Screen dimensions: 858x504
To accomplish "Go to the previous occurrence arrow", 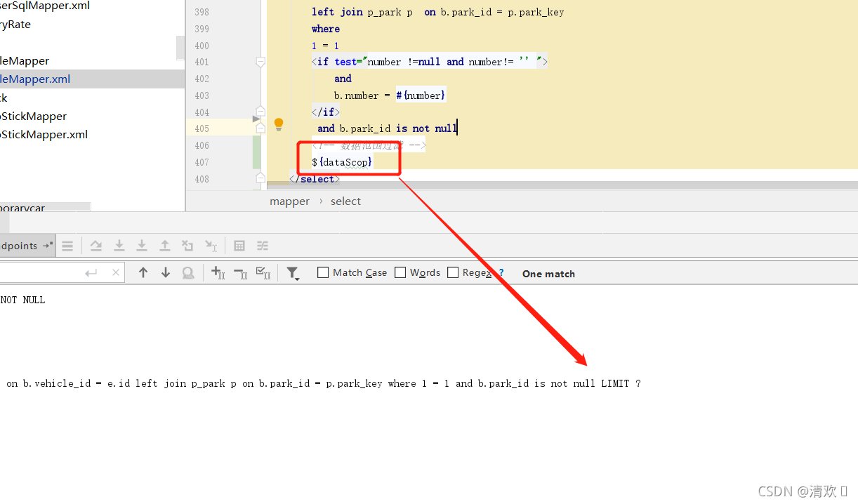I will click(143, 273).
